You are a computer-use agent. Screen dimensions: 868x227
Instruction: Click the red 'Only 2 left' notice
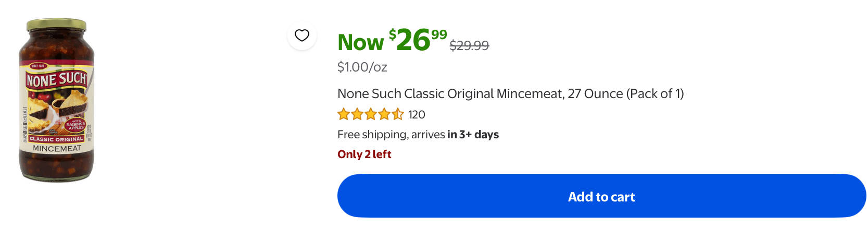click(364, 154)
